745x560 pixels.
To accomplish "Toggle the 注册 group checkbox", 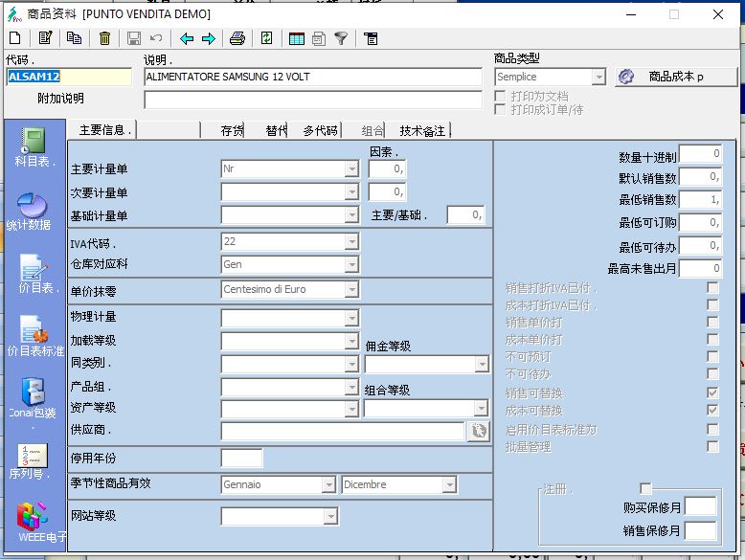I will tap(645, 488).
